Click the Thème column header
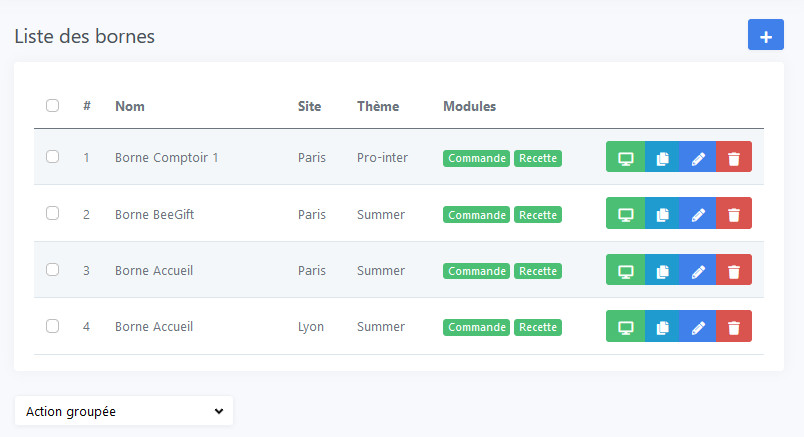 click(x=378, y=106)
